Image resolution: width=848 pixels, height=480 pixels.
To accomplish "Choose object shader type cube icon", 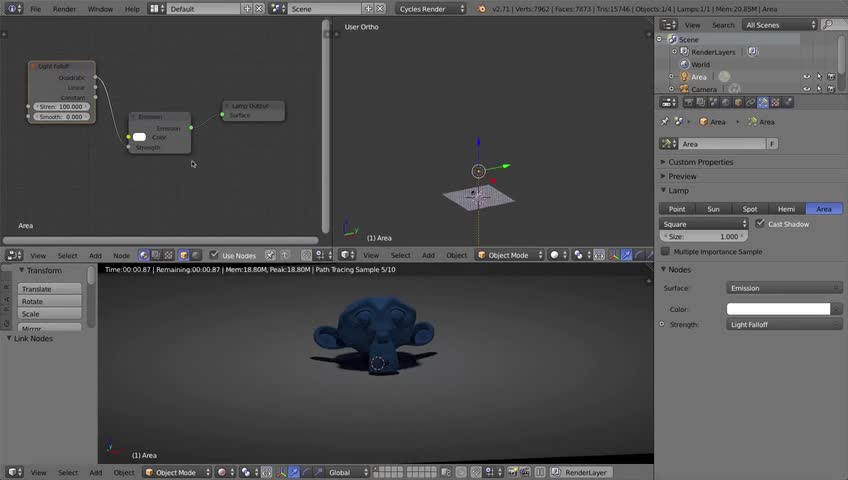I will click(183, 255).
